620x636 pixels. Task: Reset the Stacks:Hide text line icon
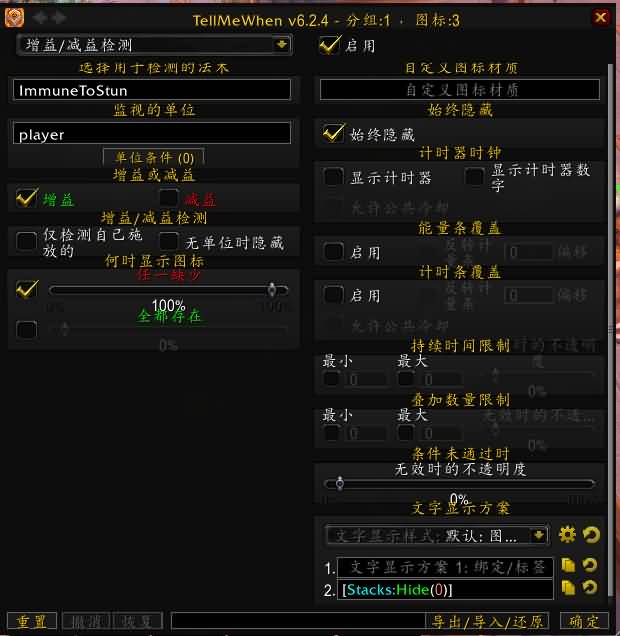590,587
